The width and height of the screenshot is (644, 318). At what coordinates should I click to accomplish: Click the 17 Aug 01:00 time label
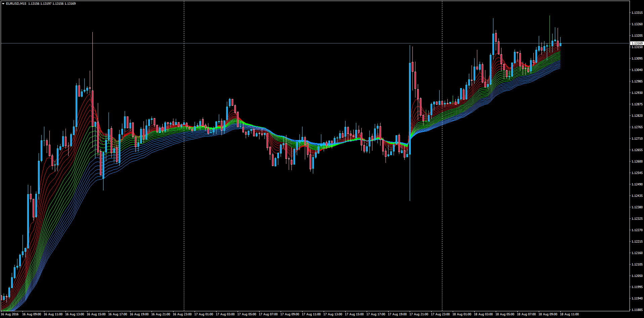click(204, 314)
